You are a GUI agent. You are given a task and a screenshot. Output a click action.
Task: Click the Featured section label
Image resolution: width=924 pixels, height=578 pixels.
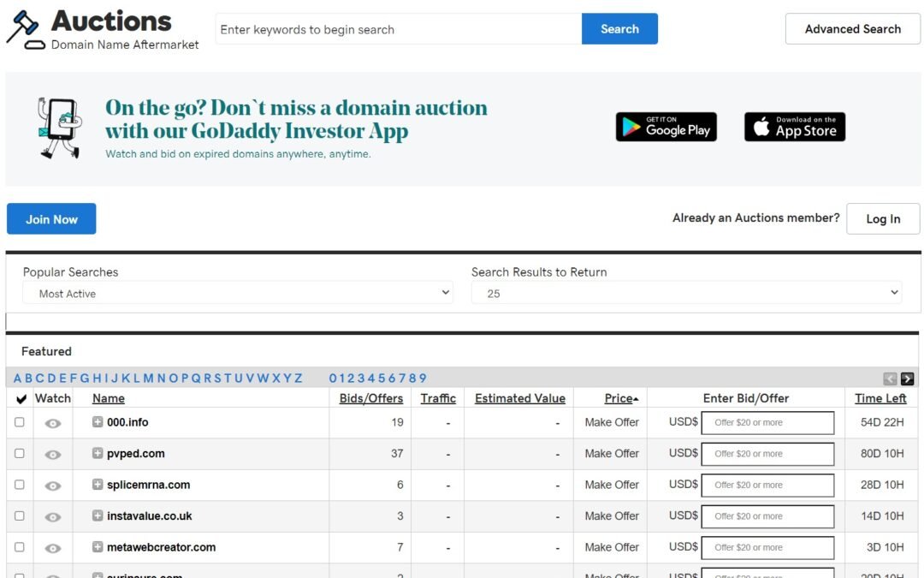(46, 352)
